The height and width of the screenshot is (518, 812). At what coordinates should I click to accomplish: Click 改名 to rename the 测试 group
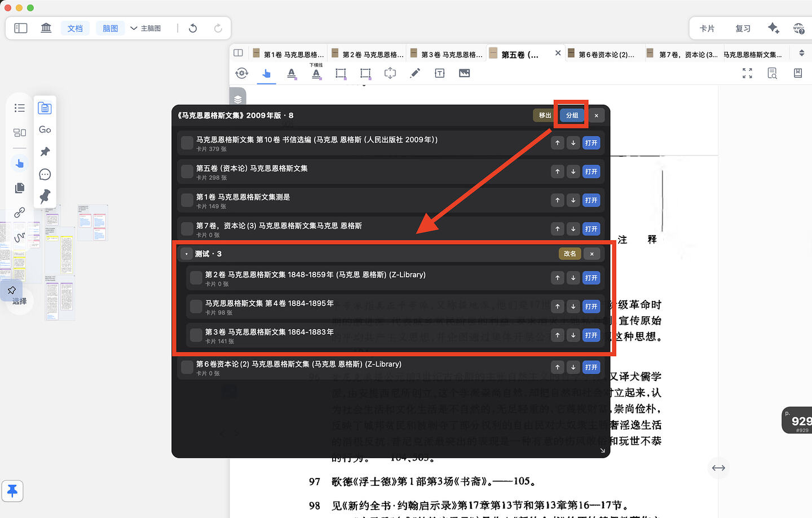[570, 254]
